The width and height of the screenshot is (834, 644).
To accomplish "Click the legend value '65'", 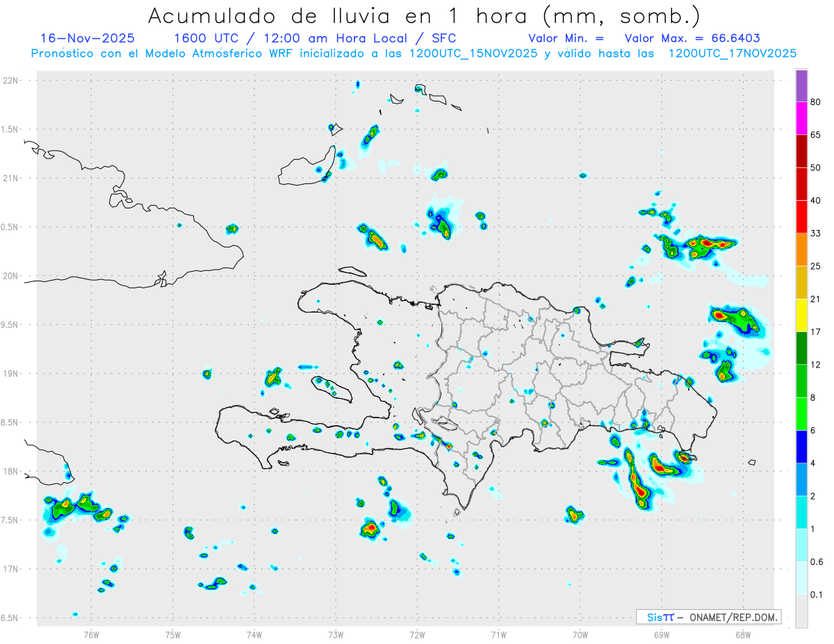I will tap(816, 135).
